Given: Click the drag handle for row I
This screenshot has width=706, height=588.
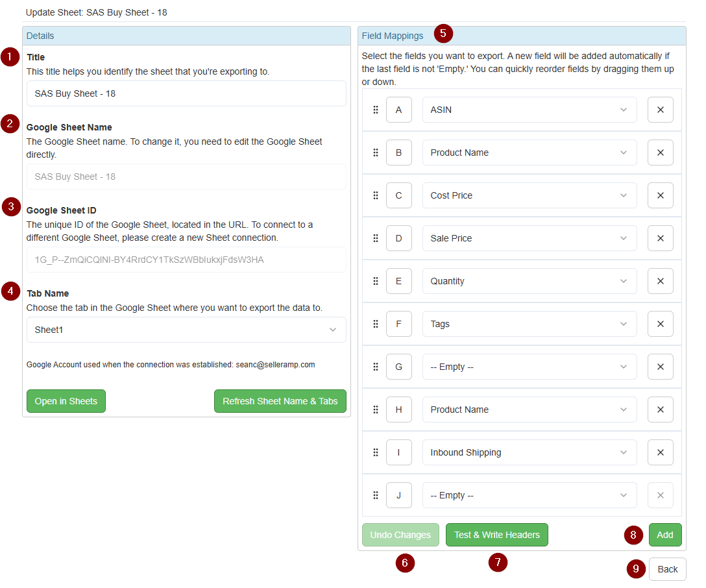Looking at the screenshot, I should click(376, 452).
